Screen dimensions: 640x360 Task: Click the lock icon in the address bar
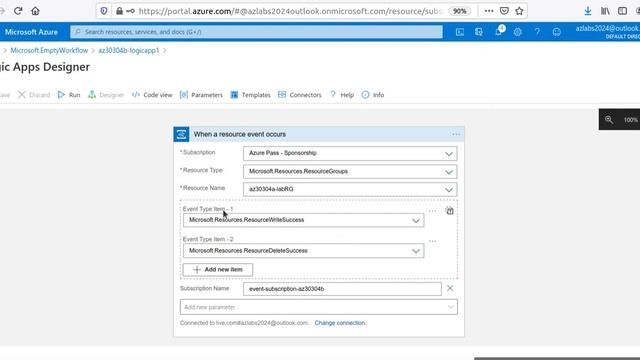[x=119, y=11]
